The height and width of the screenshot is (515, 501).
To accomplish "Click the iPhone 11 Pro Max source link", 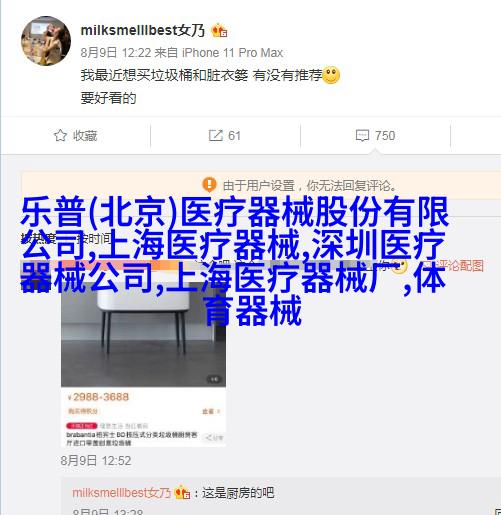I will coord(232,53).
